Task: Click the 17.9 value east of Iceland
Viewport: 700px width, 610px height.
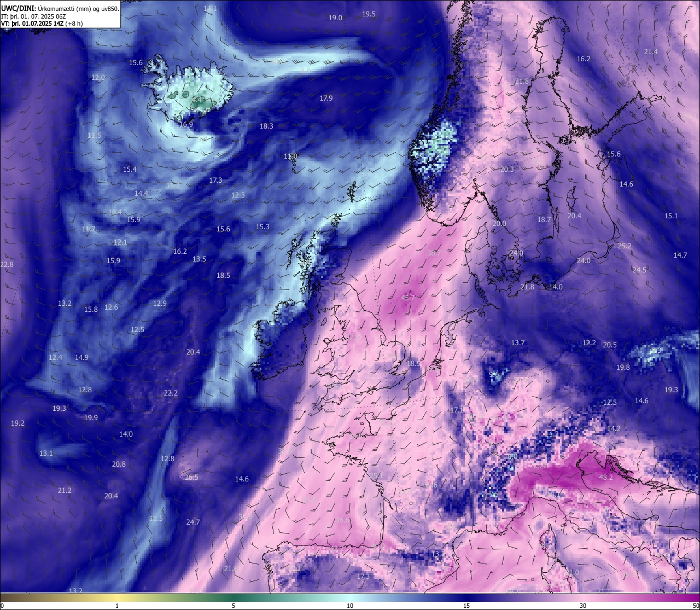Action: pyautogui.click(x=326, y=98)
